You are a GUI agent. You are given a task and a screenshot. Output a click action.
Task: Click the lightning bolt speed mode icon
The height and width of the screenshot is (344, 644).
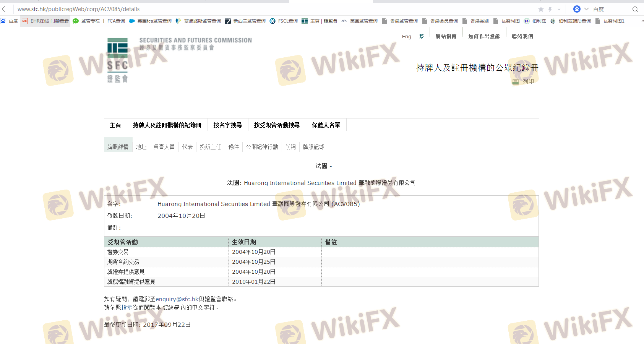coord(550,9)
